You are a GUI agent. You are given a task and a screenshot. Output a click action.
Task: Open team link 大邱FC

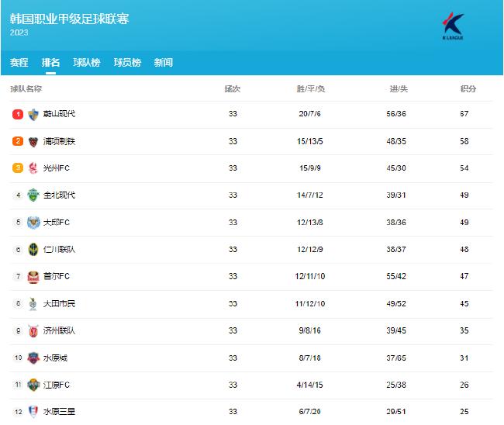click(57, 223)
